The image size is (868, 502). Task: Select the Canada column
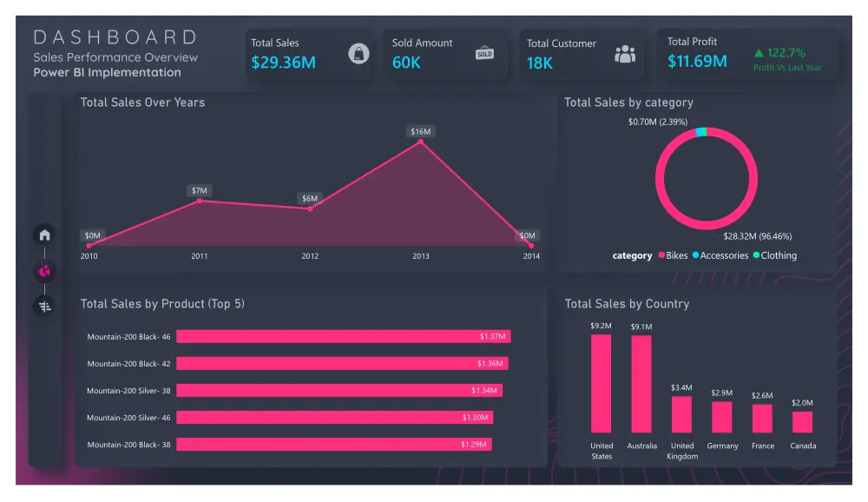(x=802, y=422)
